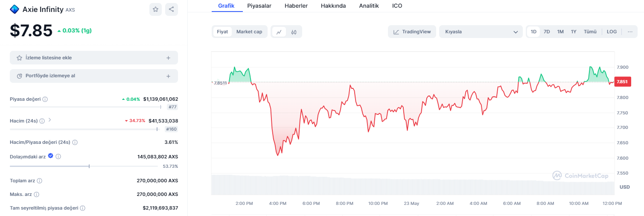
Task: Switch to candlestick chart icon
Action: pos(294,32)
